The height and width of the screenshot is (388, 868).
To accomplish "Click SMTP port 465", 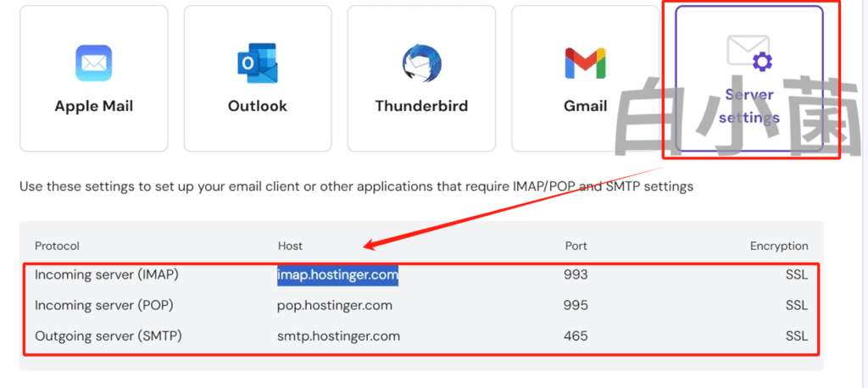I will coord(576,336).
